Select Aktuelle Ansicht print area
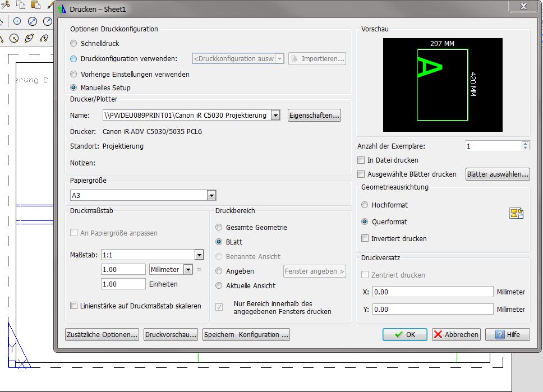 pos(219,285)
